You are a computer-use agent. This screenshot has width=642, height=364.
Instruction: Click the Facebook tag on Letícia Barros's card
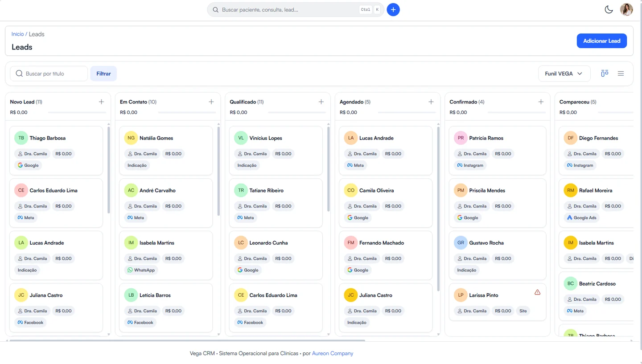pos(140,323)
